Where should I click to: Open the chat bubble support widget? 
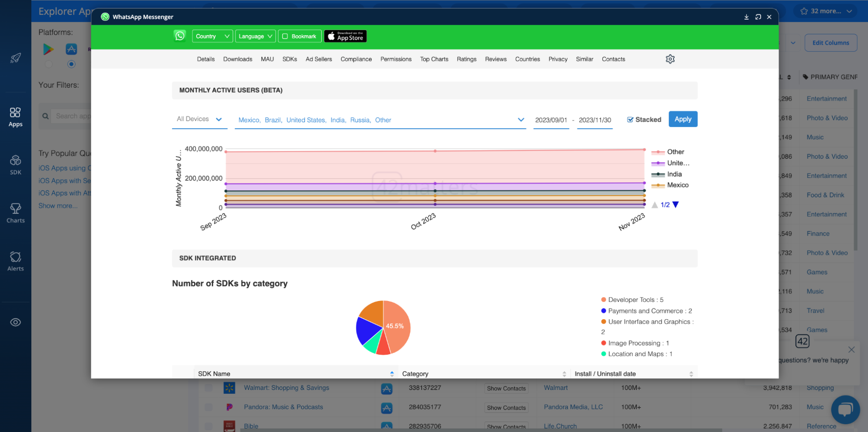tap(845, 409)
